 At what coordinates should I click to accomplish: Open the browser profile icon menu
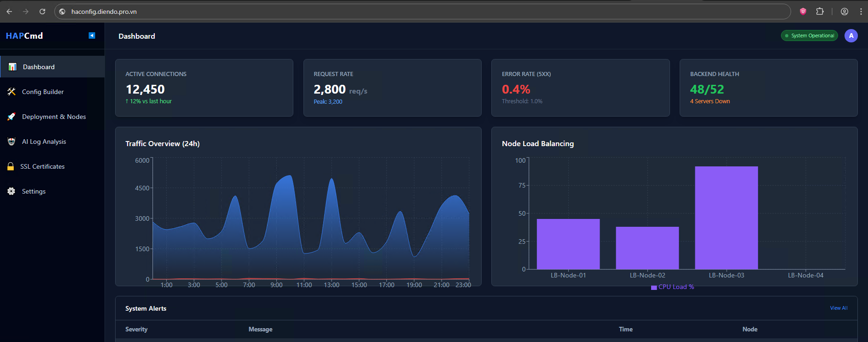(844, 12)
